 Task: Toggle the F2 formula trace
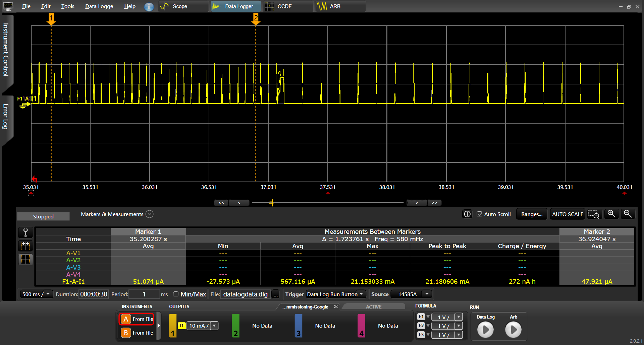[421, 326]
